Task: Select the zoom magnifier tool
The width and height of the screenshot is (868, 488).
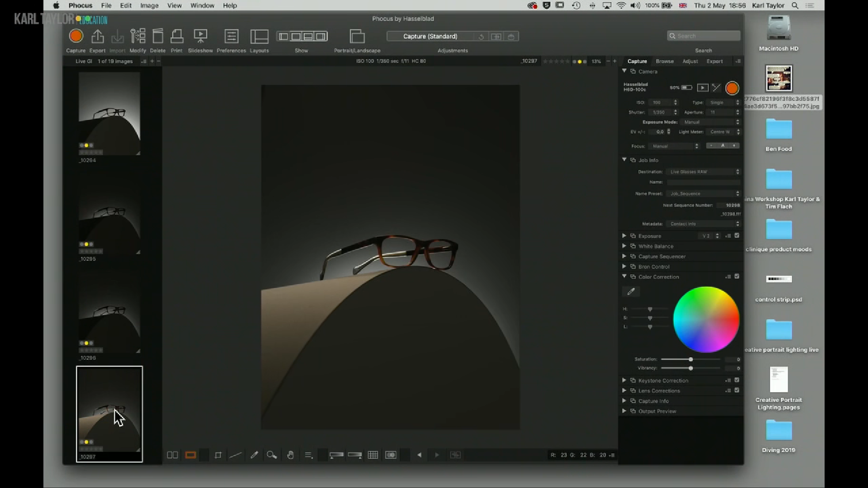Action: click(x=271, y=455)
